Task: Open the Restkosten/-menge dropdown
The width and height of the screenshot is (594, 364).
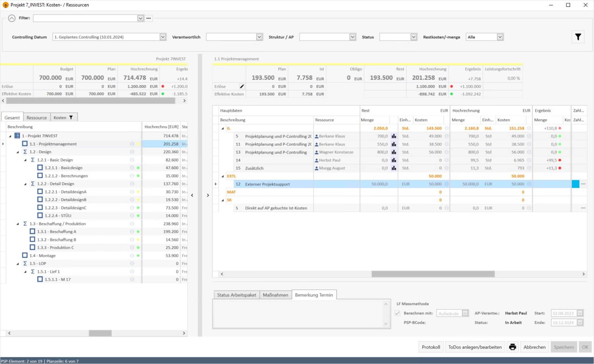Action: (500, 37)
